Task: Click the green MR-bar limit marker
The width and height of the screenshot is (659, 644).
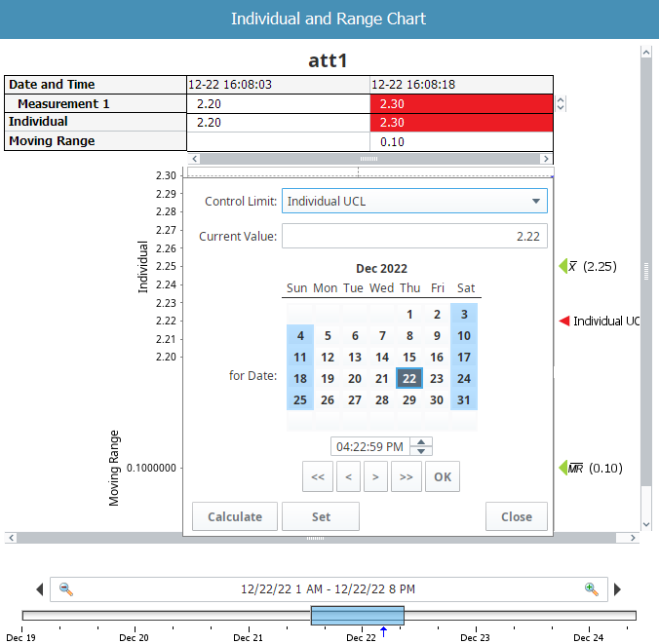Action: tap(562, 469)
